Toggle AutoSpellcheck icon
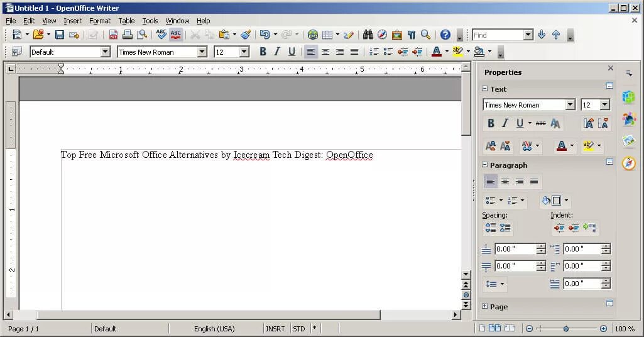The image size is (644, 337). (176, 35)
